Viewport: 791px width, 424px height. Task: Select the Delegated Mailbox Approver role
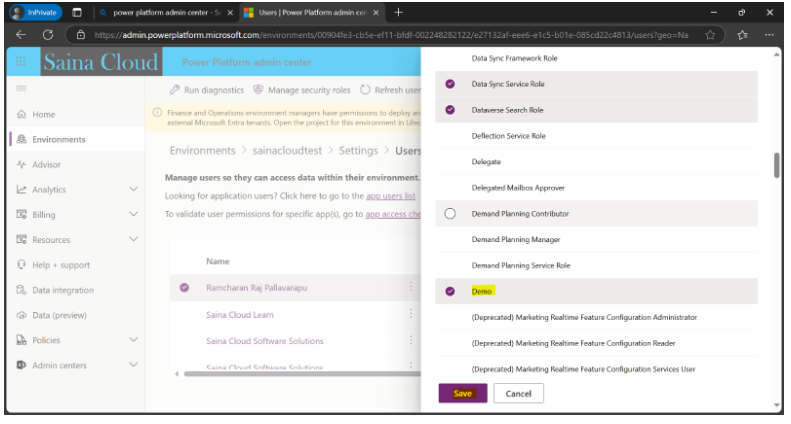tap(596, 188)
